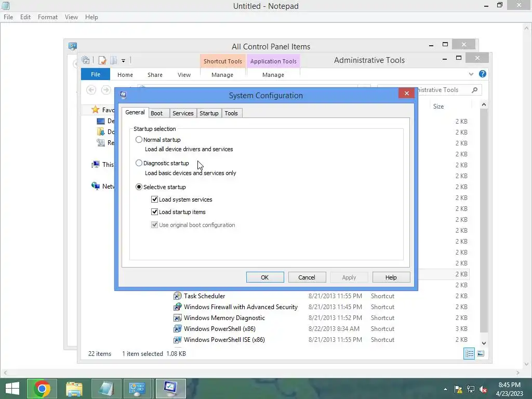The width and height of the screenshot is (532, 399).
Task: Open the Explorer Home ribbon tab
Action: point(125,75)
